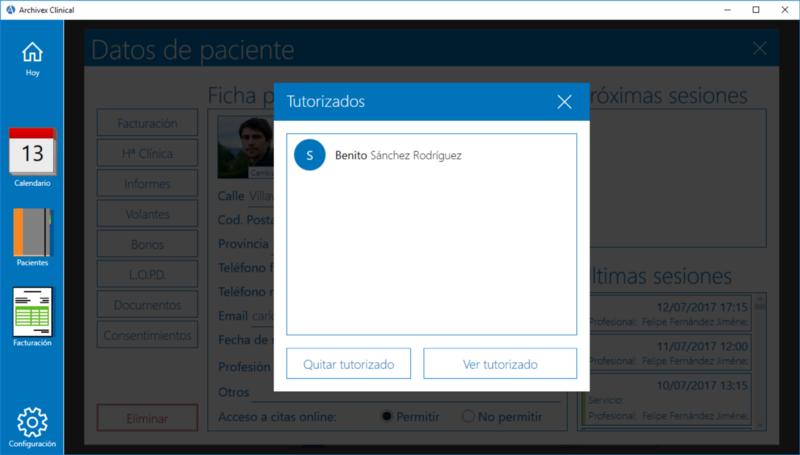Click Ver tutorizado button
Screen dimensions: 800x455
click(x=500, y=364)
